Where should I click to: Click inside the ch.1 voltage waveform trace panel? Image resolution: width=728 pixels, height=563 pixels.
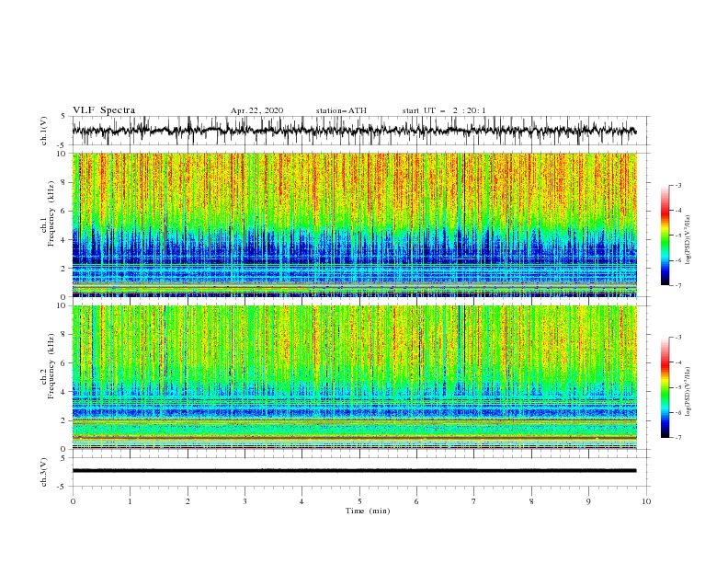click(360, 131)
